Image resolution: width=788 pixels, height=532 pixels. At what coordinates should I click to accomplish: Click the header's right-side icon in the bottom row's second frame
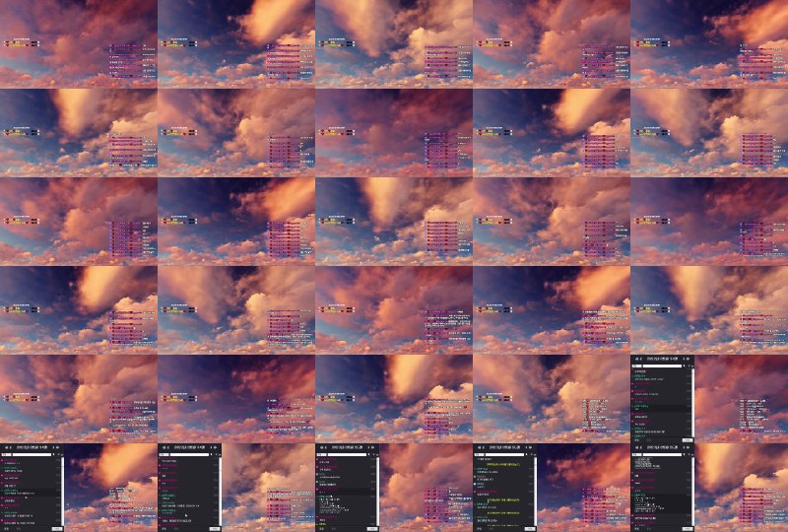216,449
